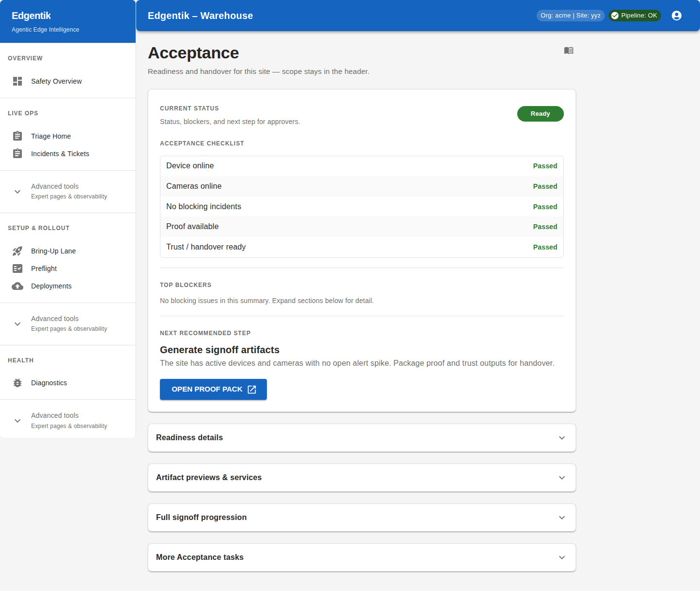Click the Org: acme | Site: yyz chip
The width and height of the screenshot is (700, 591).
click(x=570, y=15)
